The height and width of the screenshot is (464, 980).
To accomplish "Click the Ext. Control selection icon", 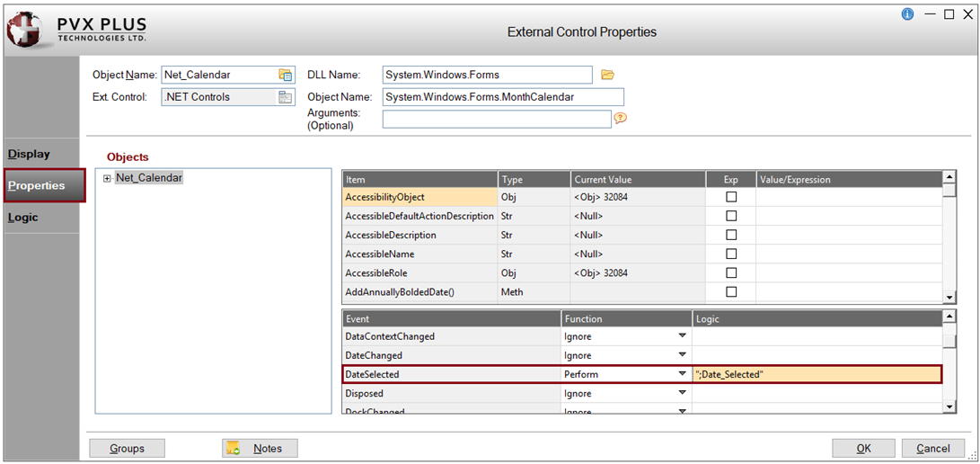I will tap(286, 97).
